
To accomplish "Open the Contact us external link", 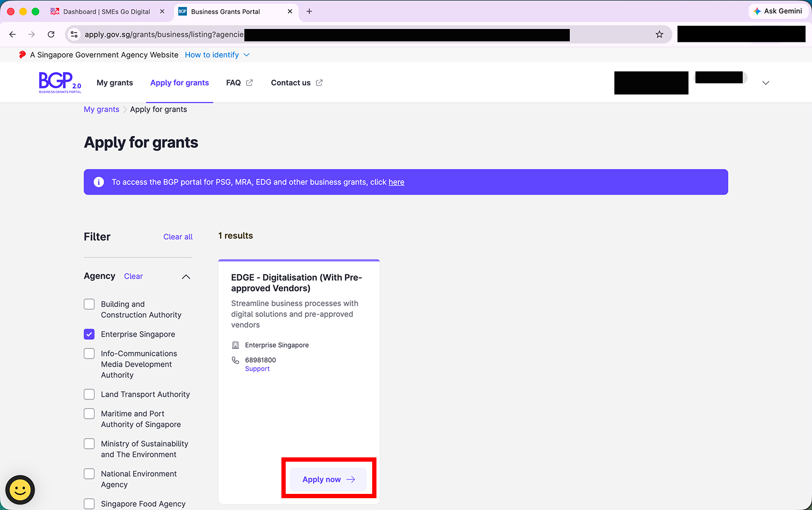I will click(x=296, y=83).
